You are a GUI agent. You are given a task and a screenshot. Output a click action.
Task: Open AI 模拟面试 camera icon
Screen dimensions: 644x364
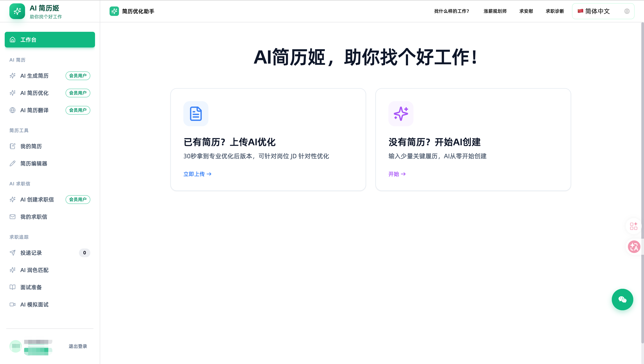pyautogui.click(x=13, y=304)
